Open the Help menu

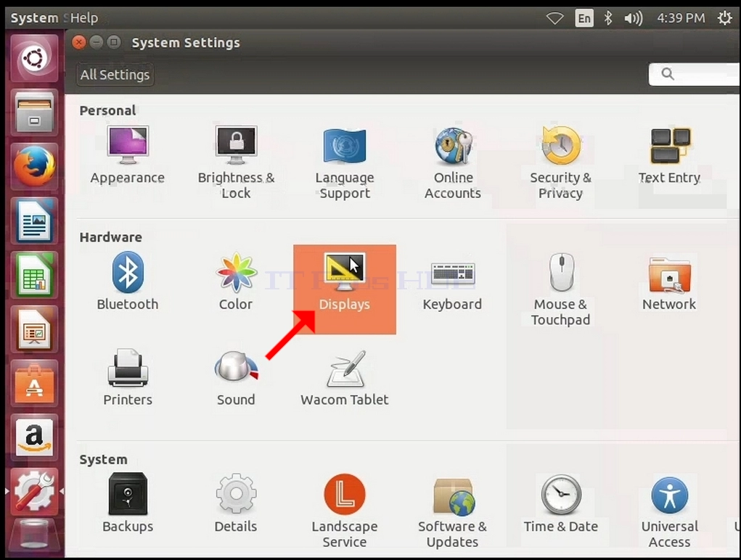84,18
